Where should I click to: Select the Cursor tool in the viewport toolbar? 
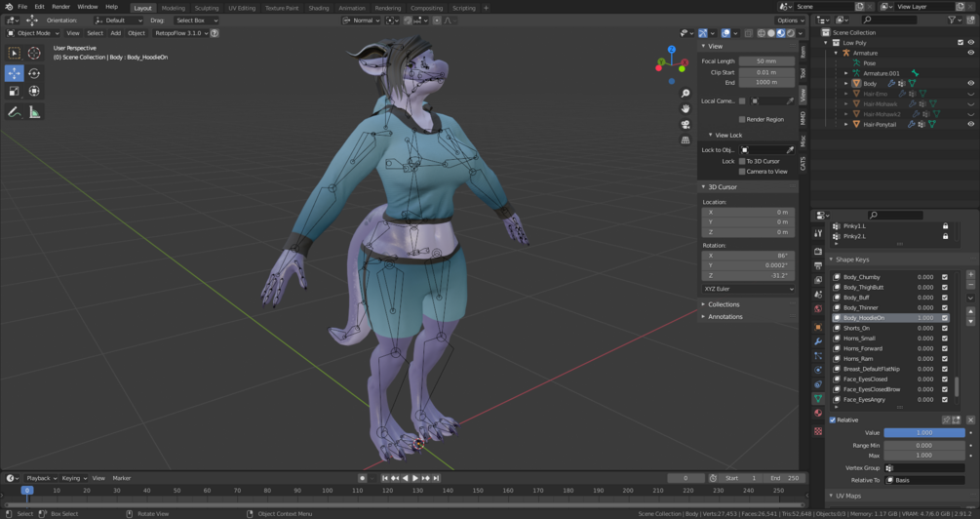[x=34, y=53]
